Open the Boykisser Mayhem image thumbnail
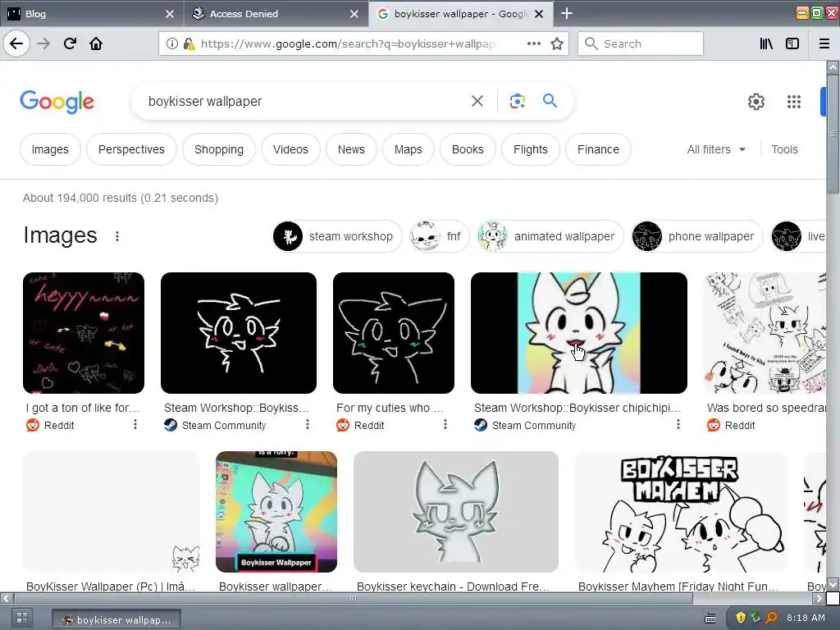The height and width of the screenshot is (630, 840). [680, 512]
